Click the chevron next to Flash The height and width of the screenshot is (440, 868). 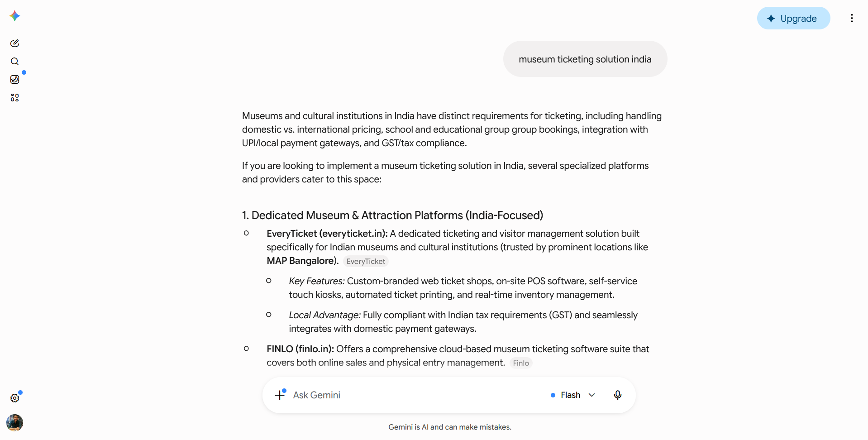pyautogui.click(x=591, y=395)
